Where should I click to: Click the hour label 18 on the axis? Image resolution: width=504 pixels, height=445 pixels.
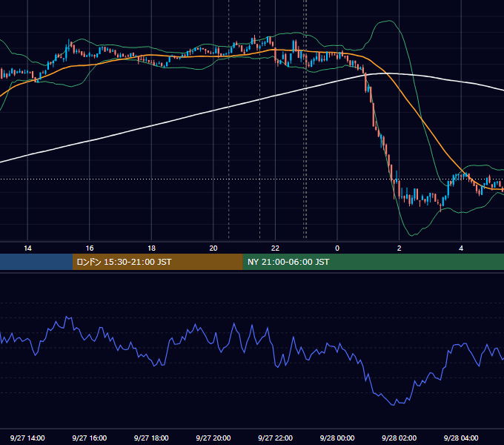click(x=151, y=248)
